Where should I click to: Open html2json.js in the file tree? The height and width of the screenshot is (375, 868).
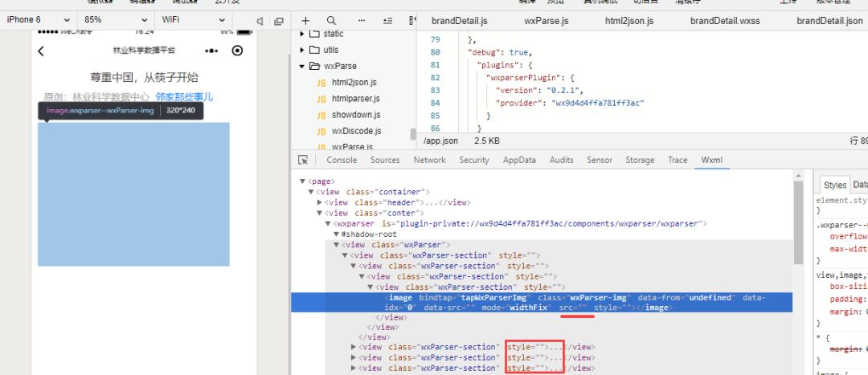(x=354, y=83)
